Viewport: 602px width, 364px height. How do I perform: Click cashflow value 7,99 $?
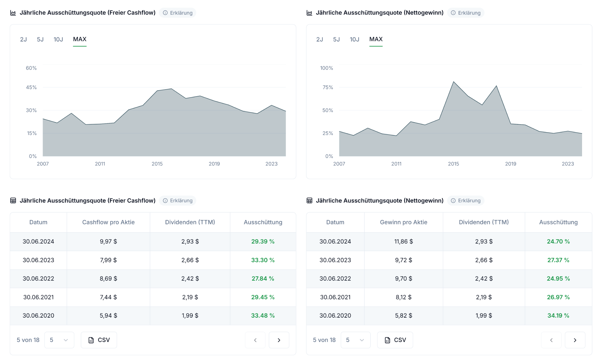108,260
